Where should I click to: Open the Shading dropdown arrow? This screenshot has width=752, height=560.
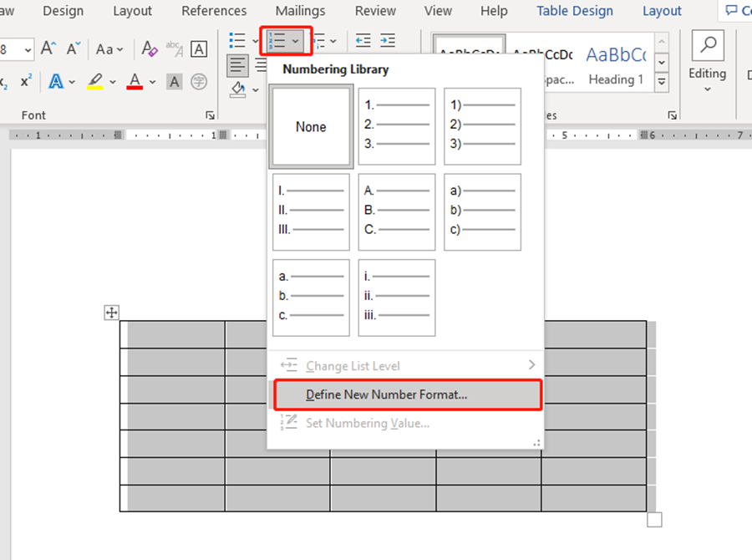256,89
